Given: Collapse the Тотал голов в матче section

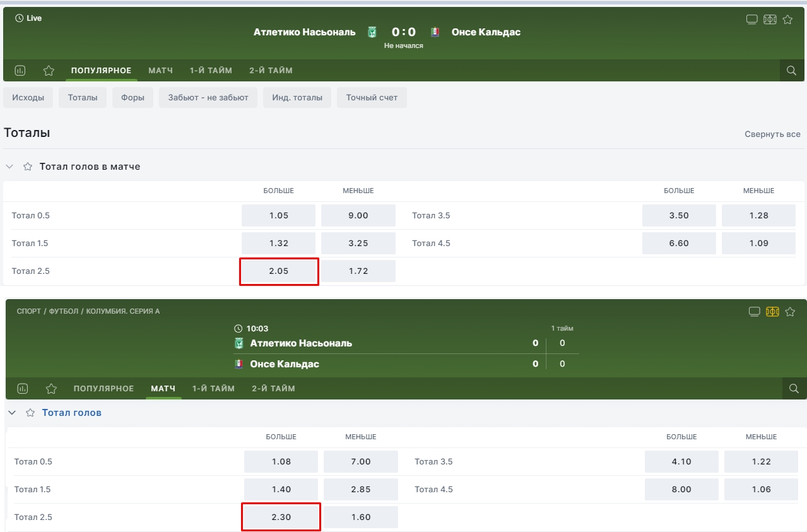Looking at the screenshot, I should click(x=9, y=167).
